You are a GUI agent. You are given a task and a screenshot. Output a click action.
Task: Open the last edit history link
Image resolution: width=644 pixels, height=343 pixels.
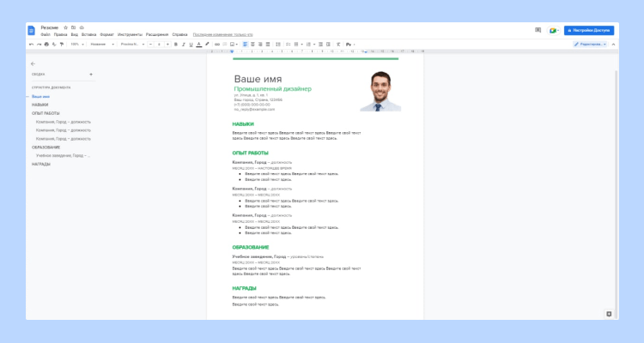click(x=222, y=35)
